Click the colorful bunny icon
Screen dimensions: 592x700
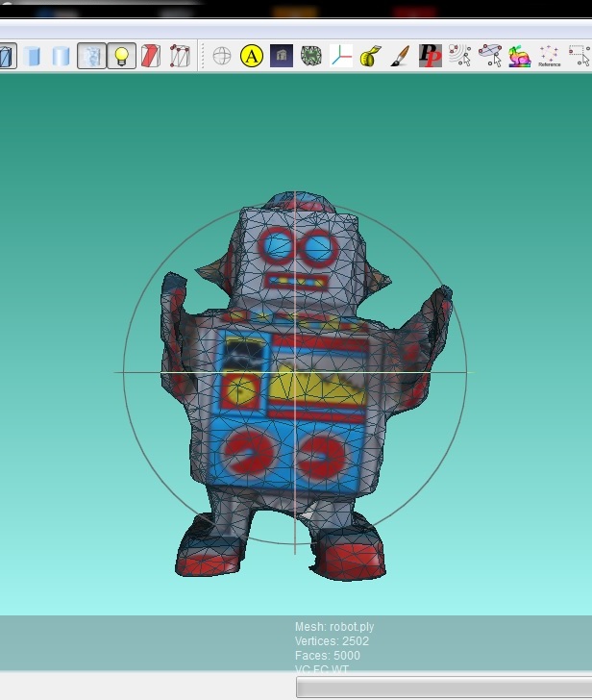pos(520,56)
